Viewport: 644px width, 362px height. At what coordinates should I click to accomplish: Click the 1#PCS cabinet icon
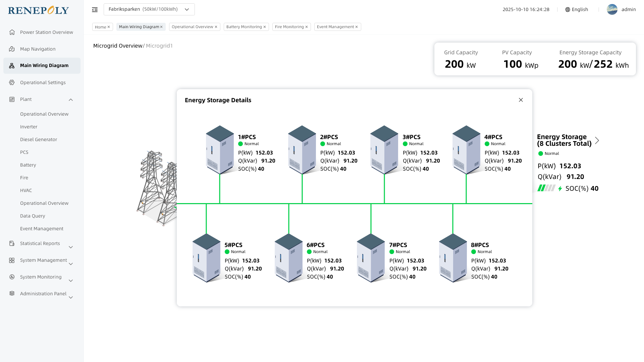pyautogui.click(x=220, y=150)
